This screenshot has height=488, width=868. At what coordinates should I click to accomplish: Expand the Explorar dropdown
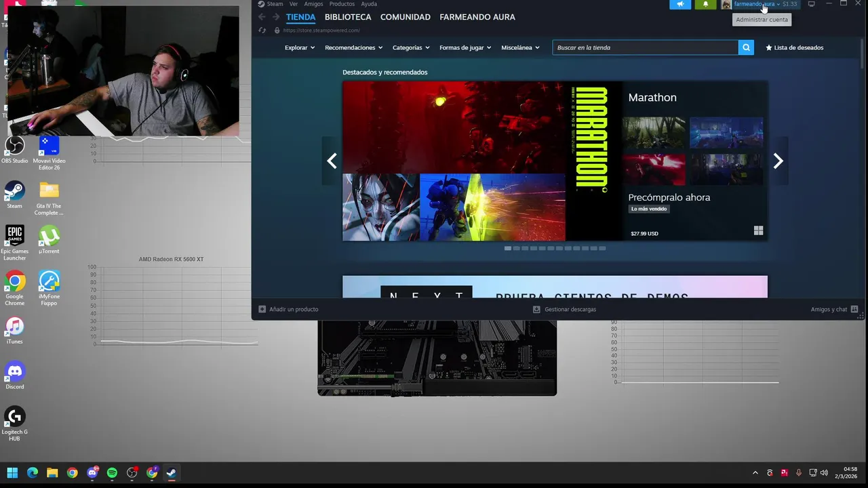coord(300,47)
